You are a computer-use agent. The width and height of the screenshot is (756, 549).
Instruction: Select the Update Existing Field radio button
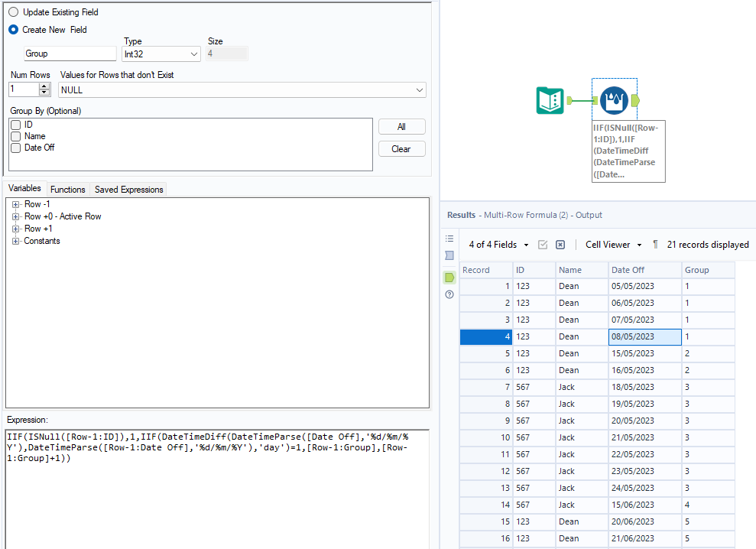click(14, 12)
